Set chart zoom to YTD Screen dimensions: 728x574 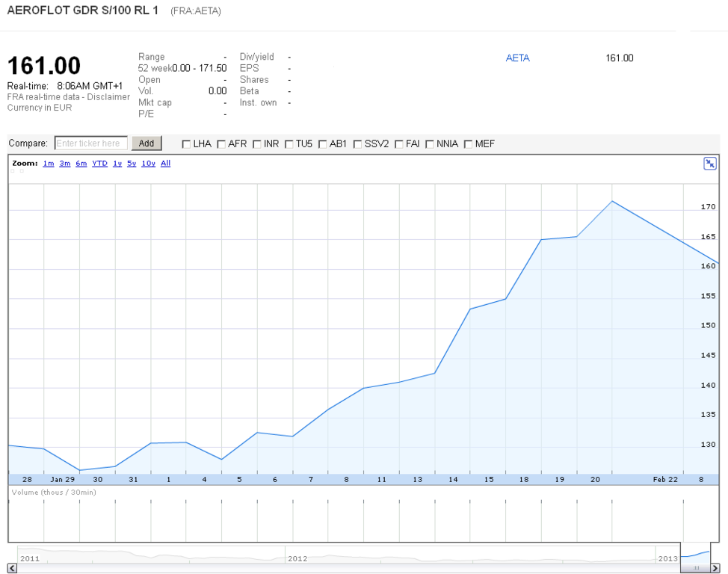coord(100,164)
